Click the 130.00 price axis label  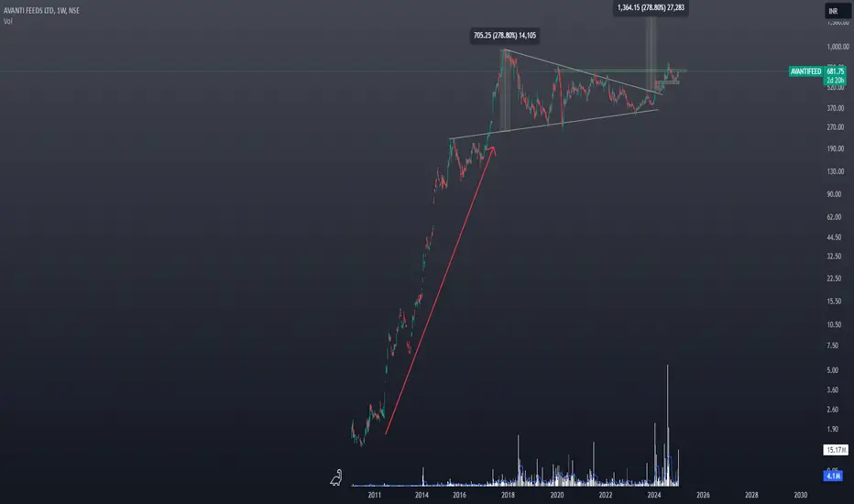tap(836, 171)
